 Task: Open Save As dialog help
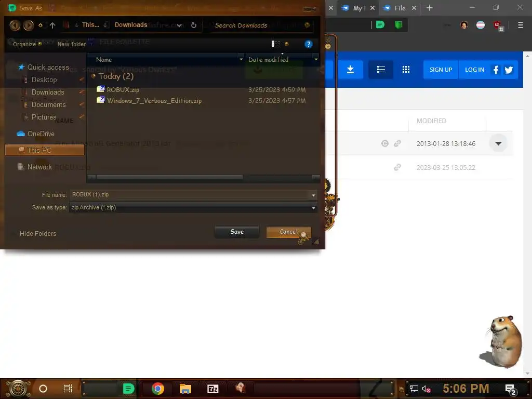point(308,44)
